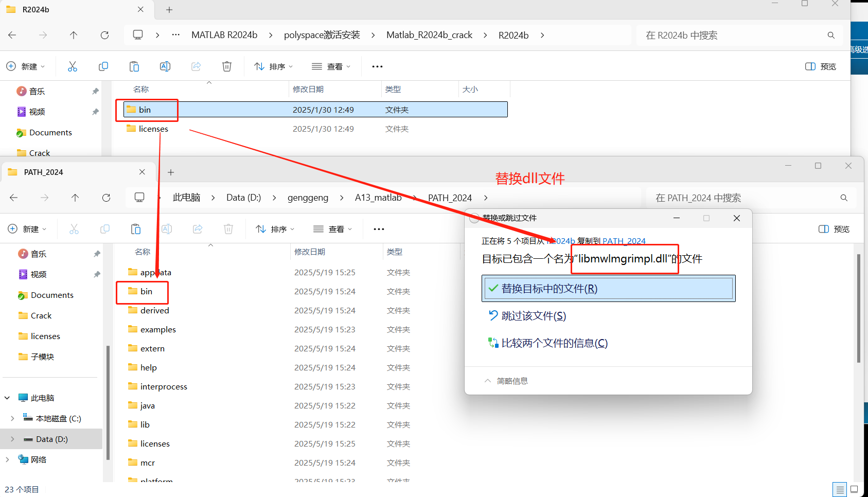
Task: Choose Replace the files in destination
Action: [609, 289]
